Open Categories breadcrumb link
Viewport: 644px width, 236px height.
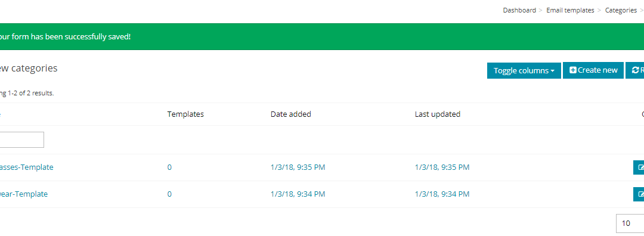tap(621, 10)
